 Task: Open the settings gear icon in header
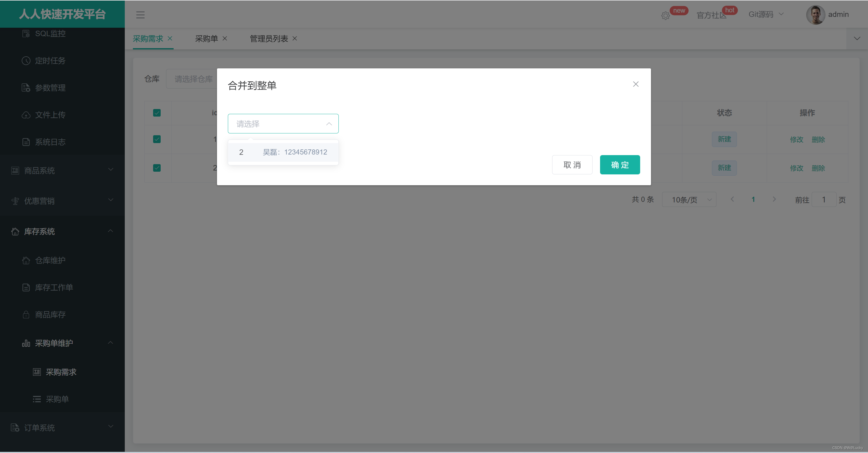[x=665, y=15]
